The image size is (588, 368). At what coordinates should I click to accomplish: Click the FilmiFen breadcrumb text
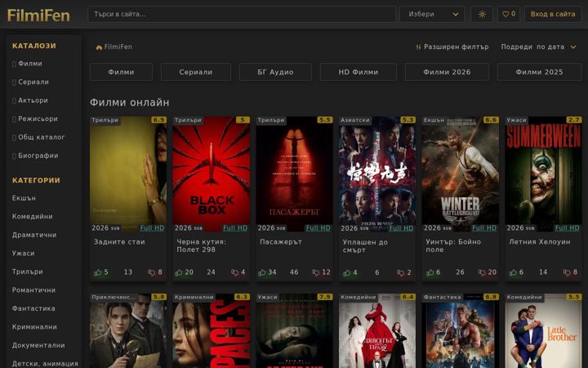pos(118,47)
